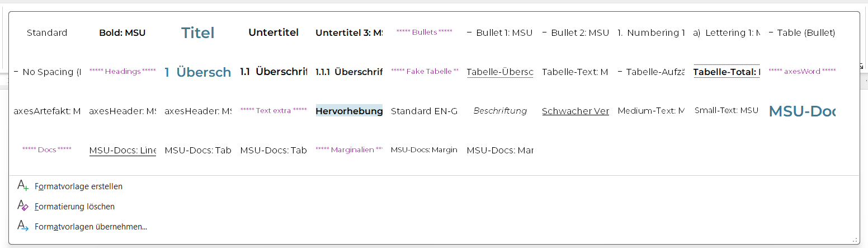Select the Table (Bullet) style
Image resolution: width=868 pixels, height=248 pixels.
click(802, 33)
